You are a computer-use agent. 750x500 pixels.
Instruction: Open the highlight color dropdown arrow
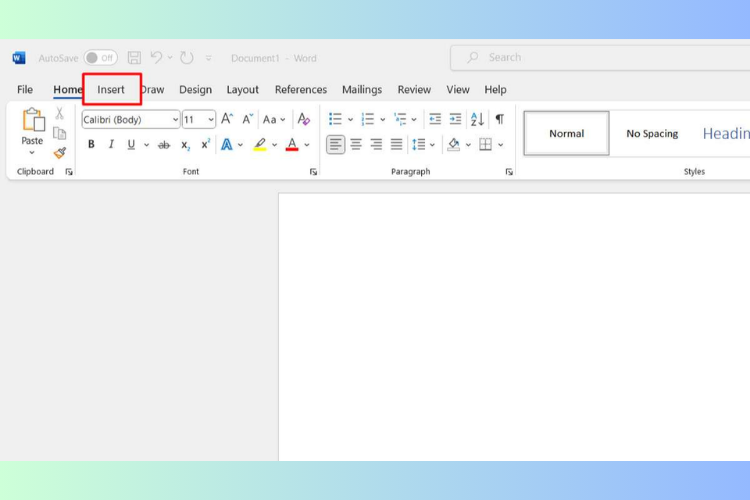point(275,145)
